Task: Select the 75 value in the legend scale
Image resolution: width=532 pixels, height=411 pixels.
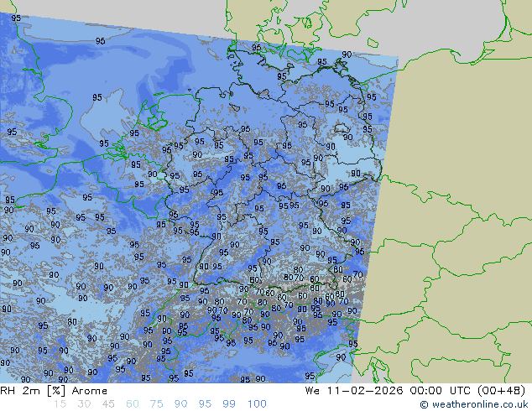Action: tap(156, 404)
